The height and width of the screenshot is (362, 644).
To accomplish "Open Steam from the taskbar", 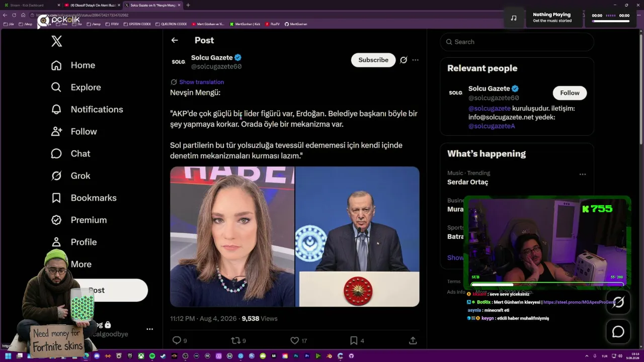I will (x=163, y=356).
